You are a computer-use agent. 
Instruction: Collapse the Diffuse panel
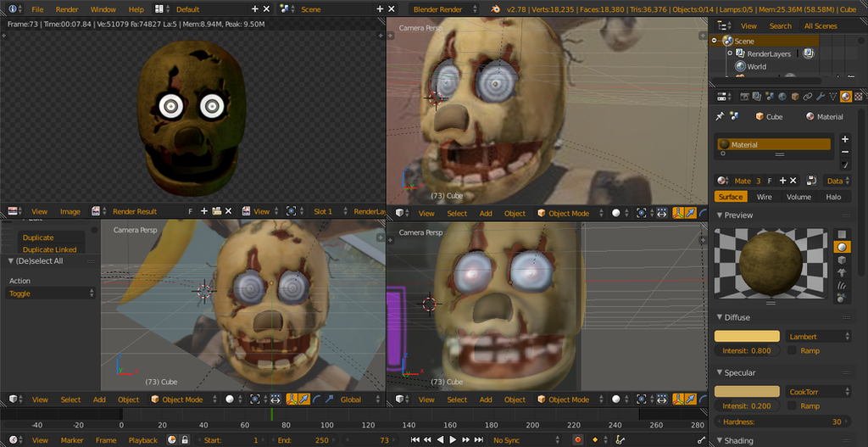[720, 317]
